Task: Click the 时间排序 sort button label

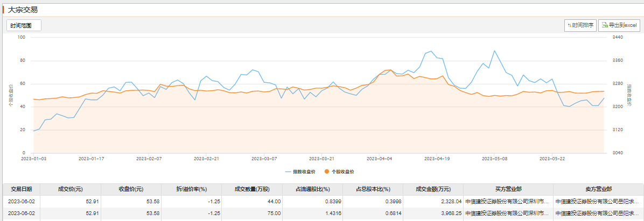Action: coord(583,25)
